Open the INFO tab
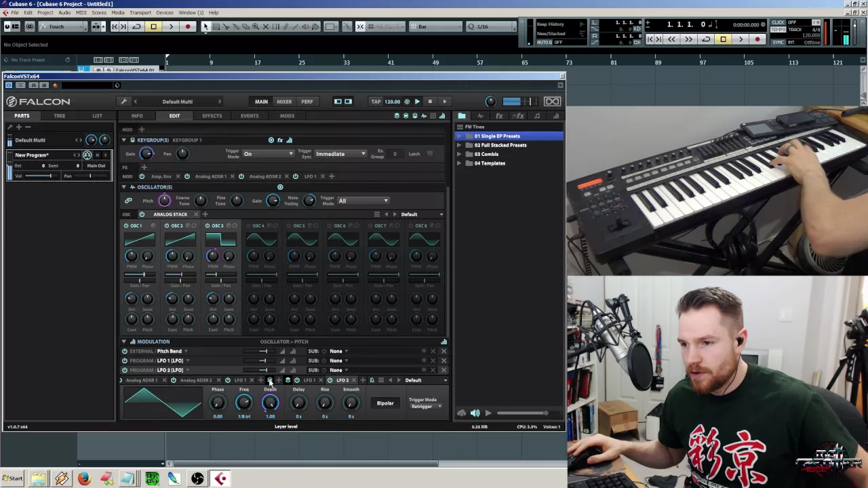This screenshot has height=488, width=868. [x=137, y=116]
